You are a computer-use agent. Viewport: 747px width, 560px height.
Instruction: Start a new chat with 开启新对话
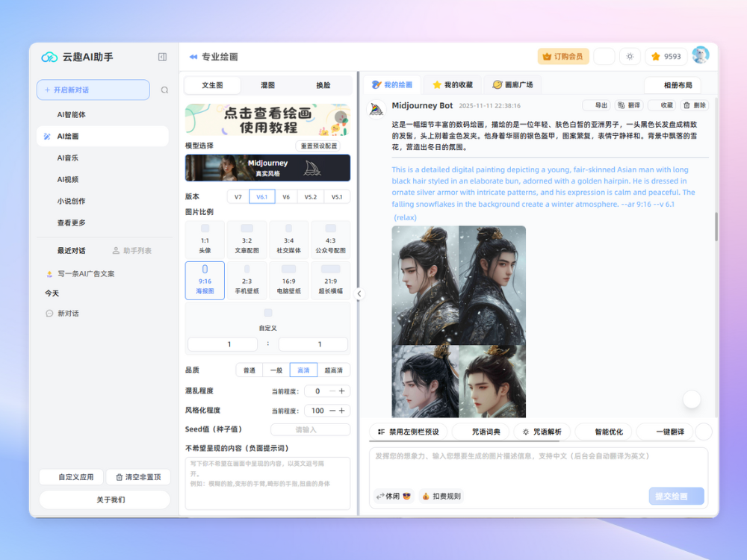(x=93, y=90)
